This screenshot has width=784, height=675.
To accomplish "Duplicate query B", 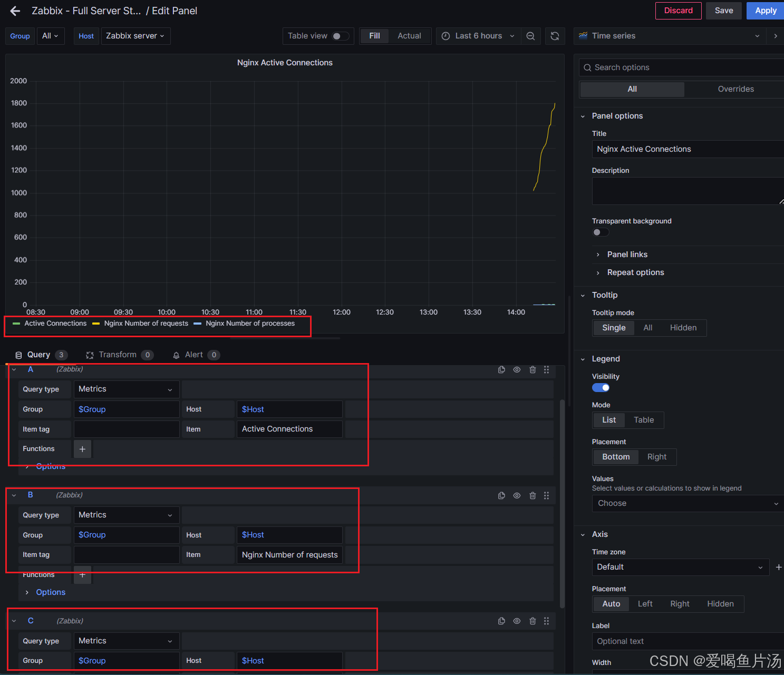I will (x=501, y=495).
